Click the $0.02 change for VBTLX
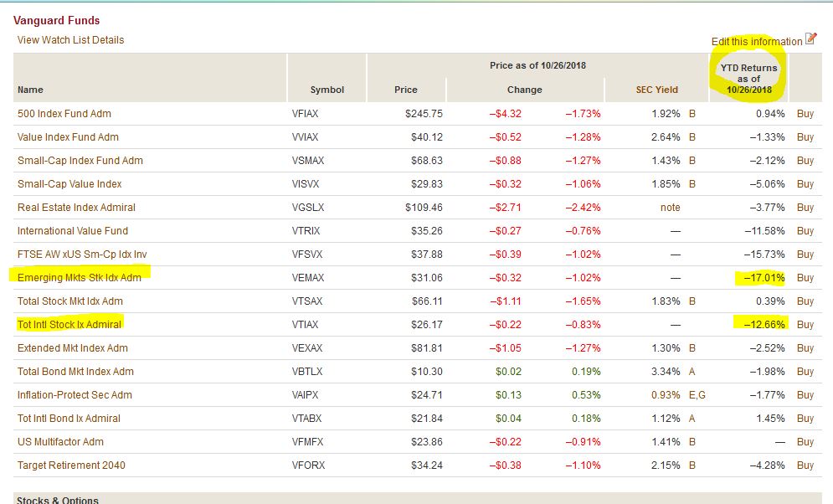Viewport: 833px width, 504px height. click(x=508, y=371)
